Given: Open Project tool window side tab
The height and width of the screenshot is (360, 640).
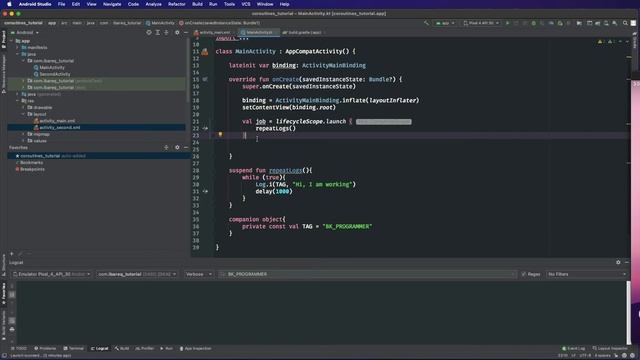Looking at the screenshot, I should tap(4, 39).
